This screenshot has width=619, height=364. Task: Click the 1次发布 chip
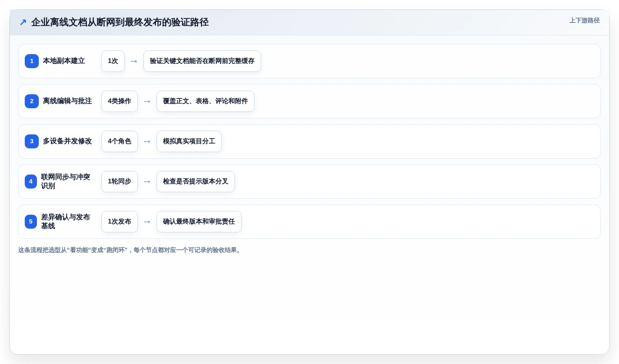120,222
